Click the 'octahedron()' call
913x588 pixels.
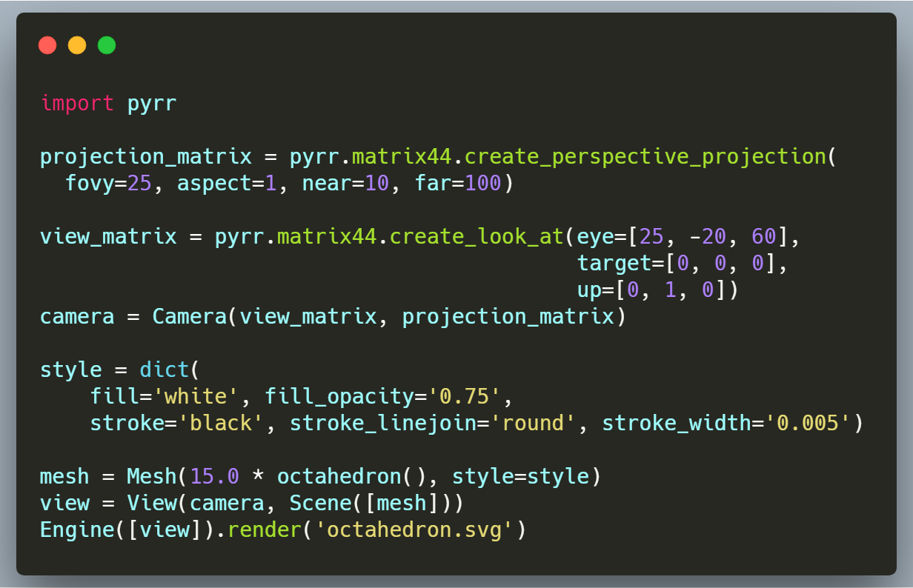(x=352, y=476)
